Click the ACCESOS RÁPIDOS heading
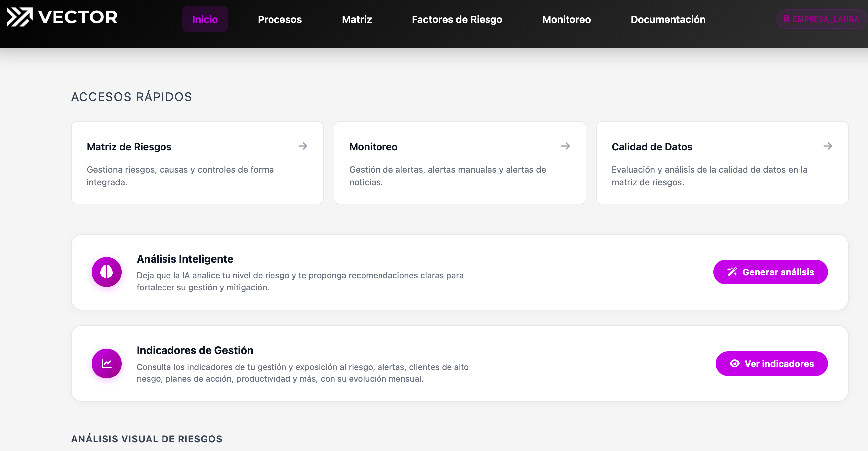 [x=132, y=97]
